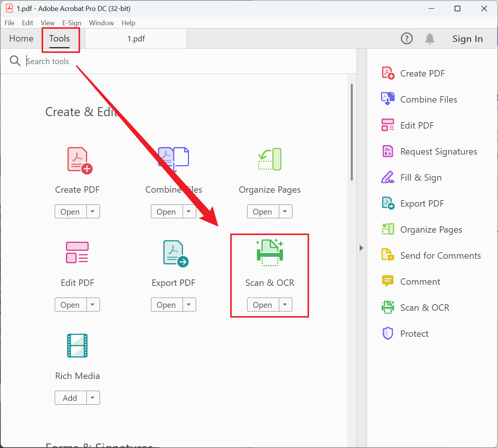Click the Create PDF icon in tools grid
This screenshot has height=448, width=498.
pos(79,160)
